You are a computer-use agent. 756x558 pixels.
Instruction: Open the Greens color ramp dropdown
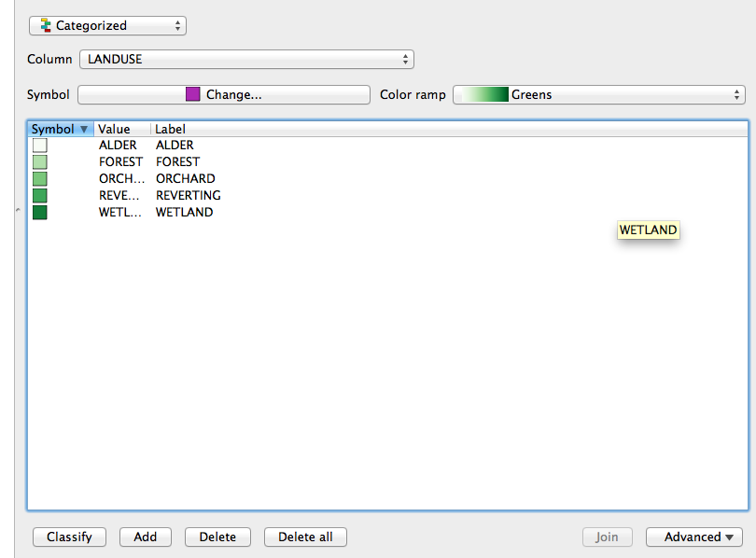(x=598, y=94)
